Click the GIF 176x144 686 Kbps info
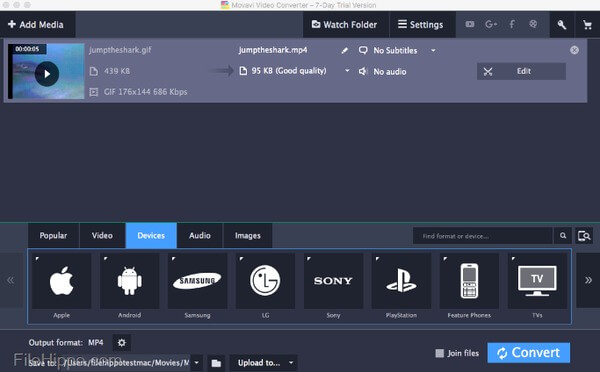This screenshot has height=372, width=600. tap(145, 92)
